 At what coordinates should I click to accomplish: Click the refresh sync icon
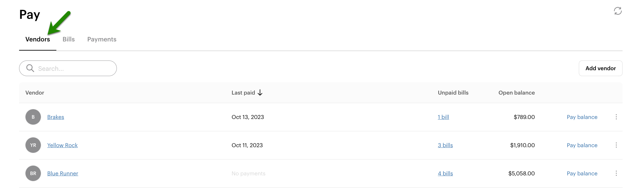coord(618,11)
